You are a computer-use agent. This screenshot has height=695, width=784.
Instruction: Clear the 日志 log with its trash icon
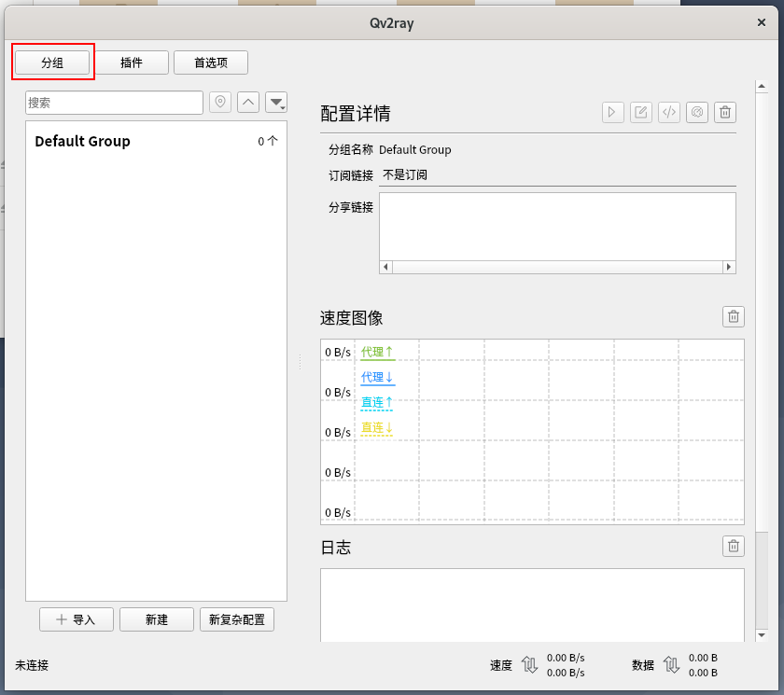pyautogui.click(x=734, y=546)
